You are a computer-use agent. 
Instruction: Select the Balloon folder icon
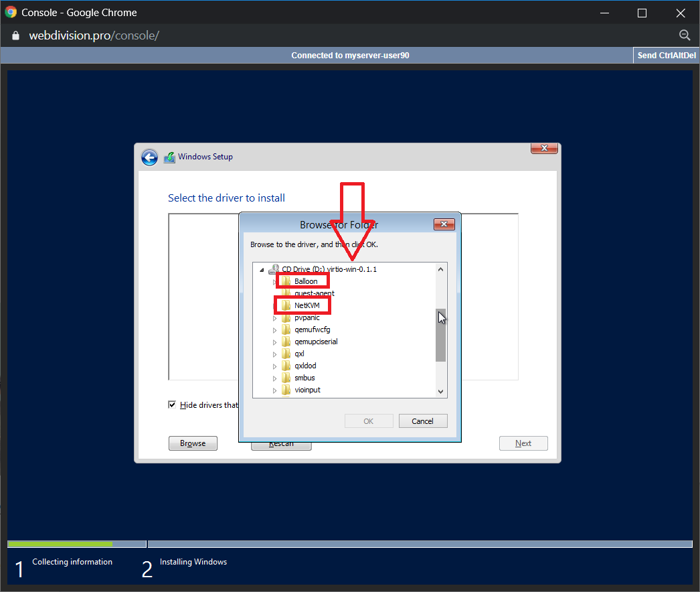286,281
